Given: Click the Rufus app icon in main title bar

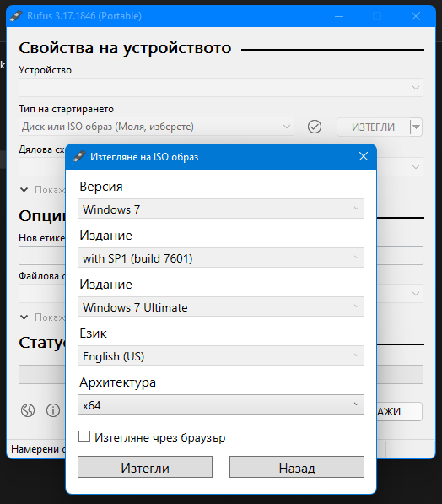Looking at the screenshot, I should pos(16,16).
